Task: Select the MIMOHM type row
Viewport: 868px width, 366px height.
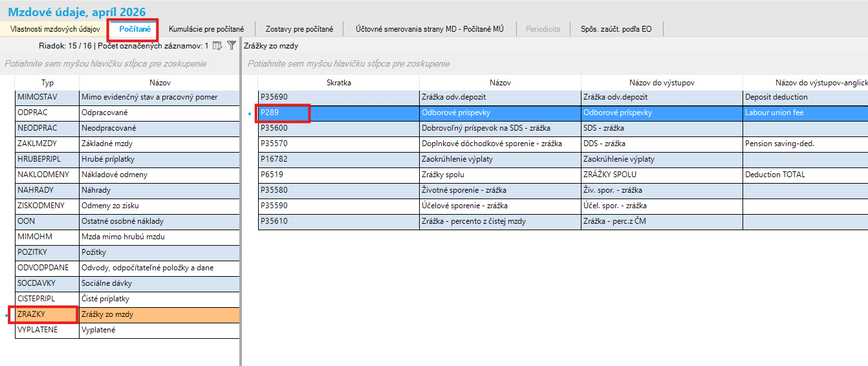Action: (127, 237)
